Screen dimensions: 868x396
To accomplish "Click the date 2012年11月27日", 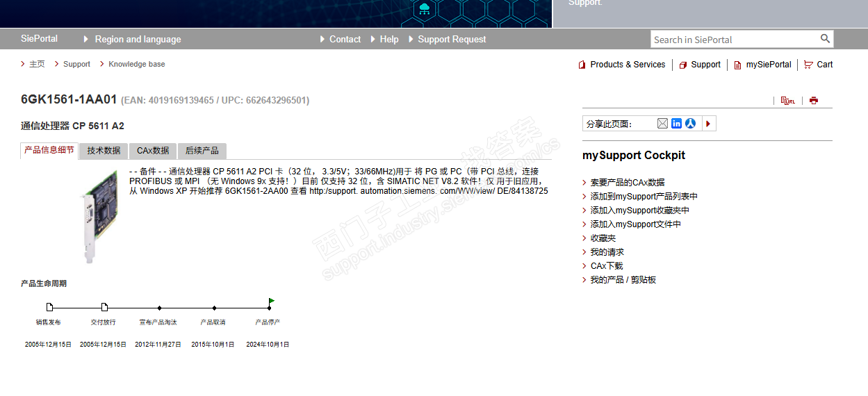I will pos(158,345).
